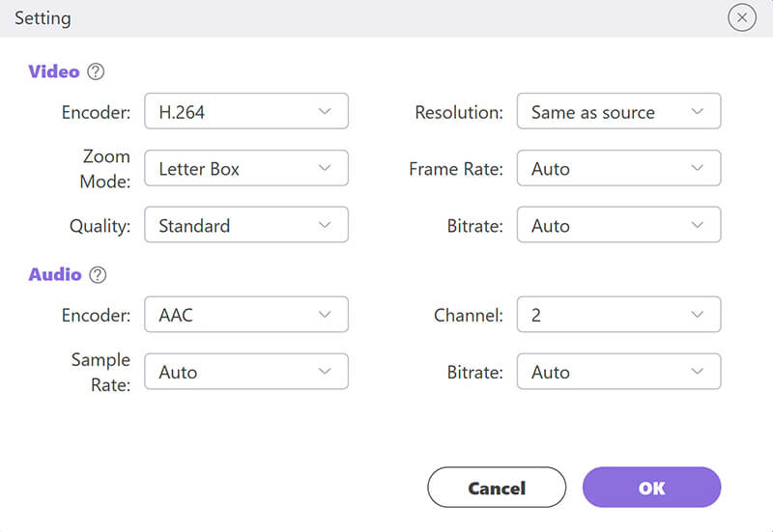Viewport: 773px width, 532px height.
Task: Click the Resolution label
Action: tap(459, 112)
